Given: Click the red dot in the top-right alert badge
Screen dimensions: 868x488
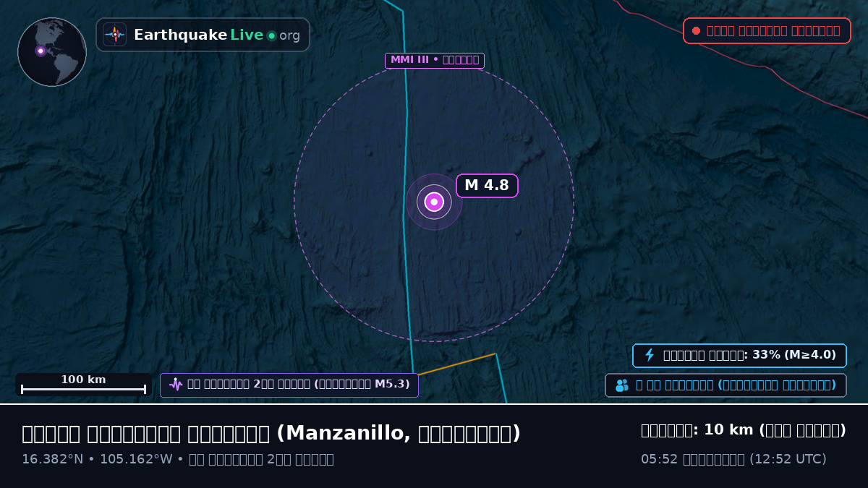Looking at the screenshot, I should [x=696, y=31].
